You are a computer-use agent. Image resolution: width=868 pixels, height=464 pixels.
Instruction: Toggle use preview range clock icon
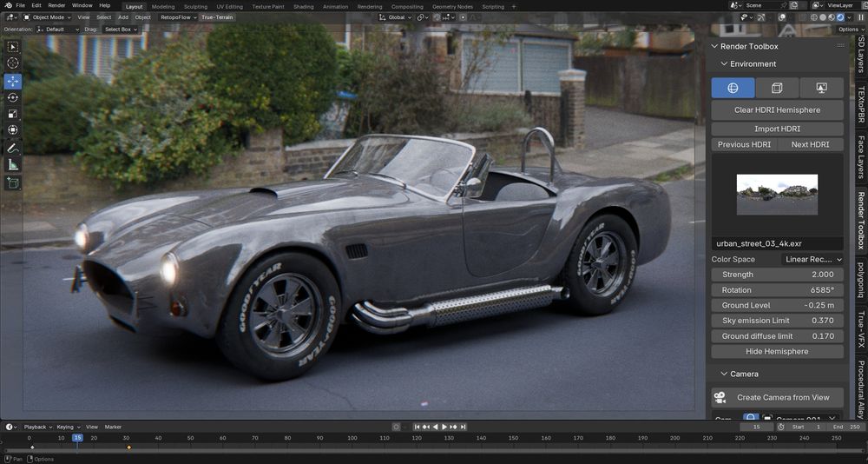point(781,427)
